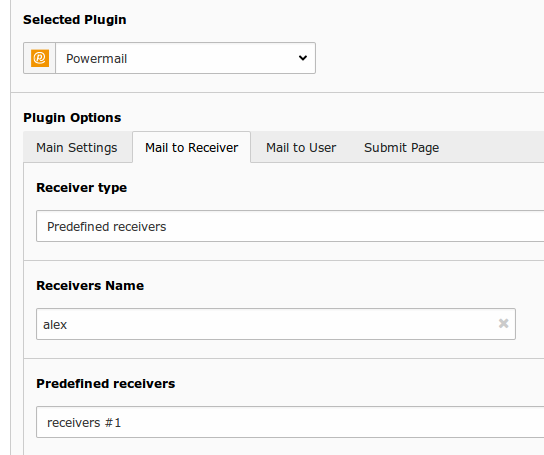This screenshot has height=455, width=544.
Task: Open the Predefined receivers dropdown
Action: coord(290,422)
